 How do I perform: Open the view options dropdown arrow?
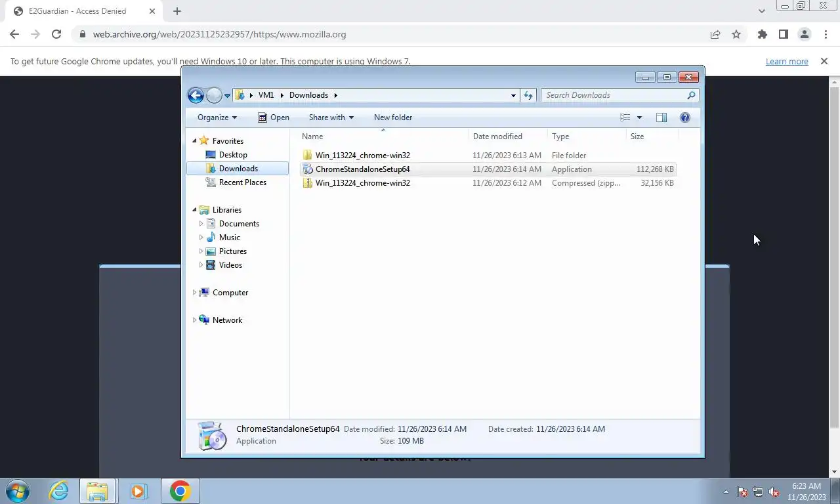pos(639,117)
